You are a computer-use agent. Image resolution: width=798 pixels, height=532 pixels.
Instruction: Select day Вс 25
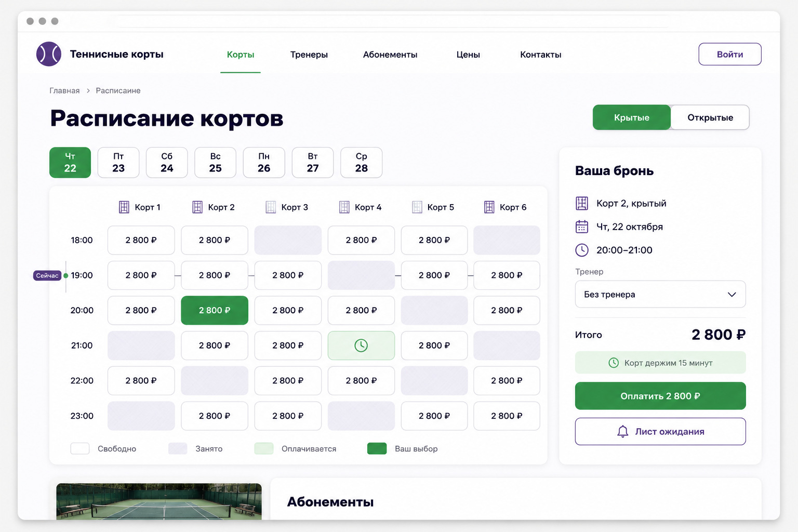(216, 163)
